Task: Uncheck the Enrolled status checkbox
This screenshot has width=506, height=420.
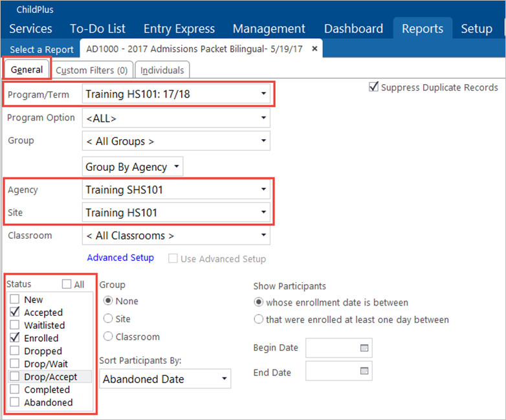Action: [x=15, y=338]
